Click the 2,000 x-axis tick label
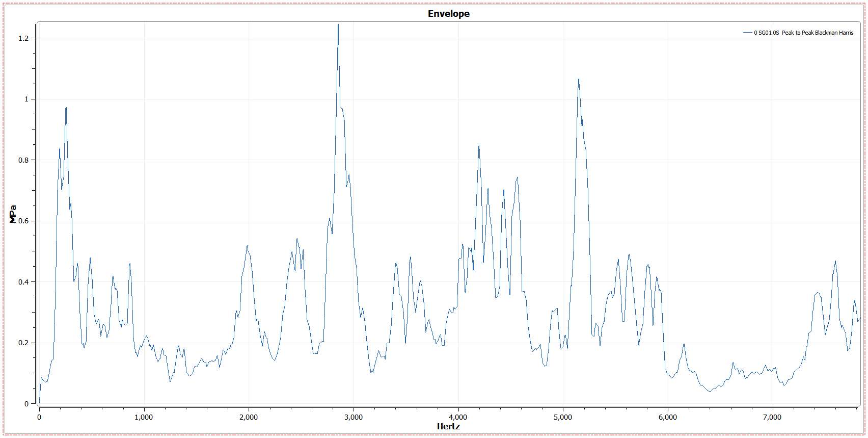This screenshot has height=438, width=868. tap(249, 417)
